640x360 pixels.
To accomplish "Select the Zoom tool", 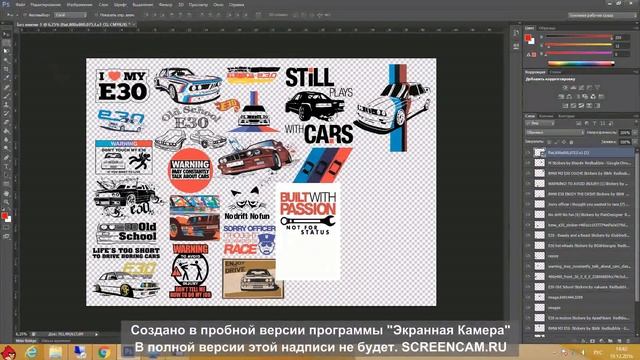I will (6, 202).
